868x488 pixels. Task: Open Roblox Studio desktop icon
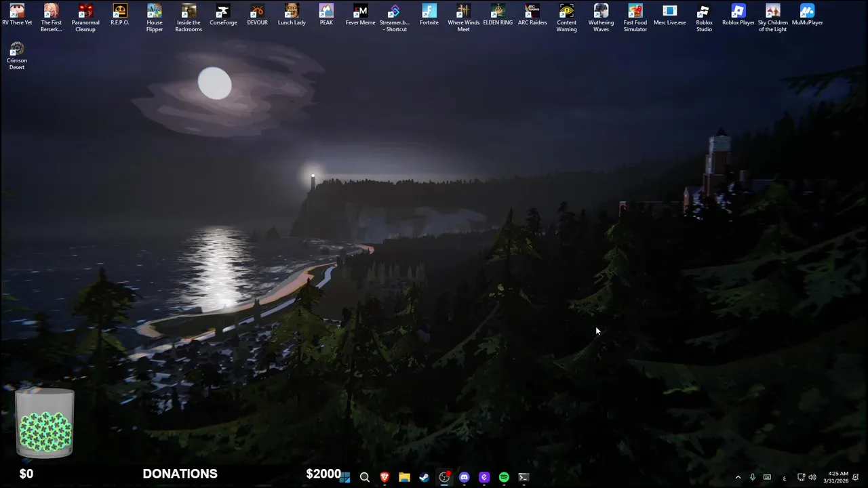pyautogui.click(x=704, y=18)
